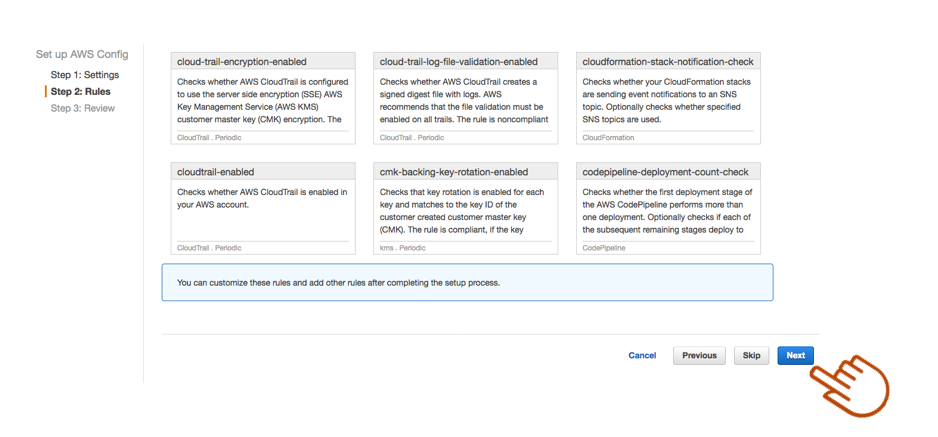Click the Skip button
This screenshot has width=938, height=437.
point(751,355)
